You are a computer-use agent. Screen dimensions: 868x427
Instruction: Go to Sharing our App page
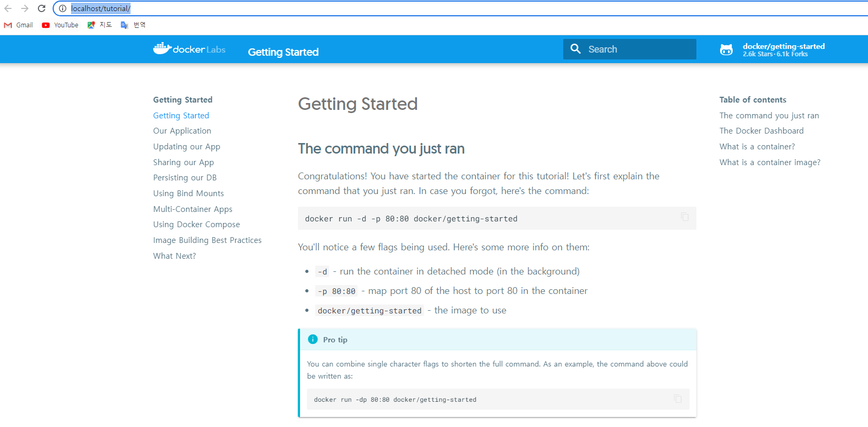[184, 162]
